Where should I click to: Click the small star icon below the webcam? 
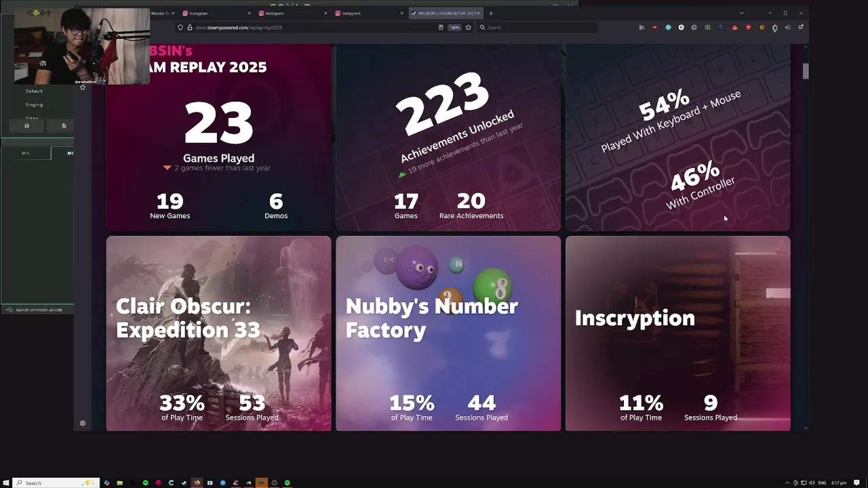click(x=83, y=87)
